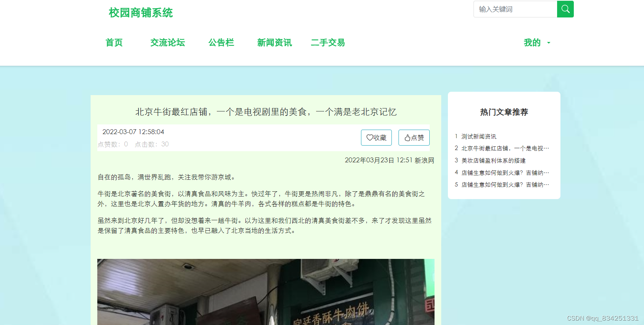Focus the 输入关键词 search field
This screenshot has width=644, height=325.
coord(515,9)
